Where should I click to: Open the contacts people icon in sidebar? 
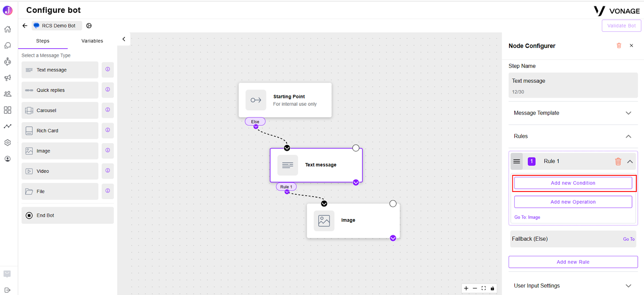tap(8, 94)
